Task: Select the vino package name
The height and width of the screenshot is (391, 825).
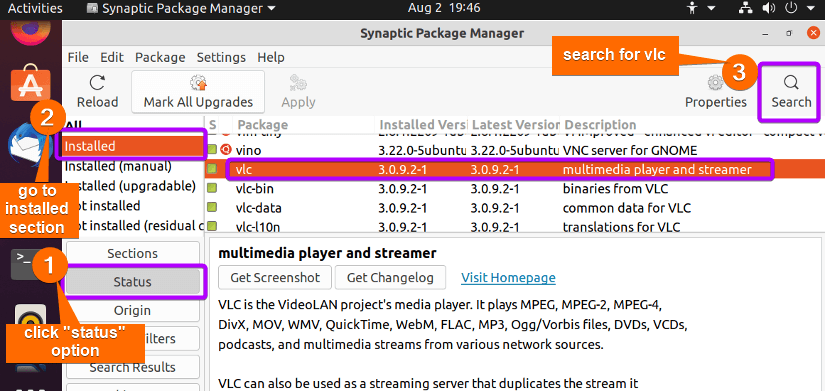Action: (x=248, y=151)
